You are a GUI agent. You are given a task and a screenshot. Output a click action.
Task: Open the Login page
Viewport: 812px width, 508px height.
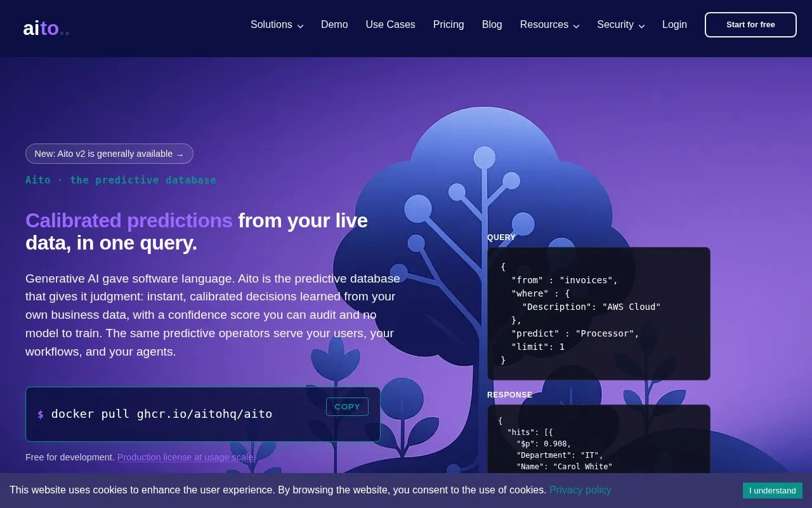tap(674, 25)
